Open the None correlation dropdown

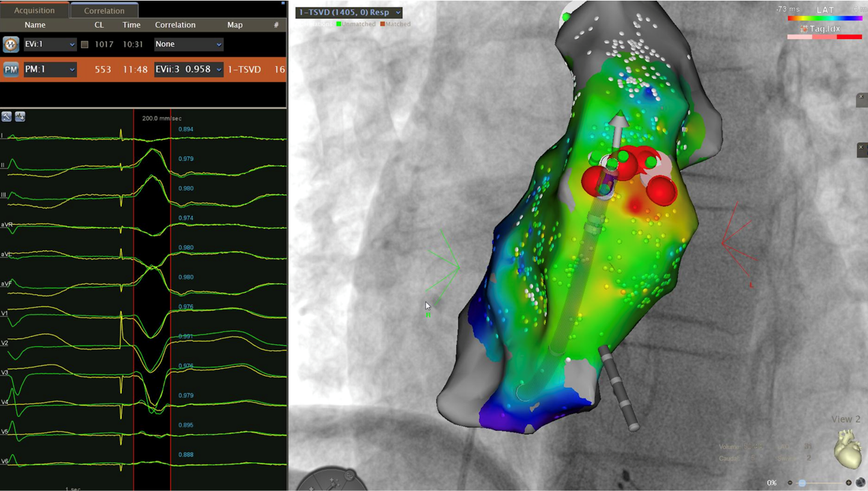189,44
